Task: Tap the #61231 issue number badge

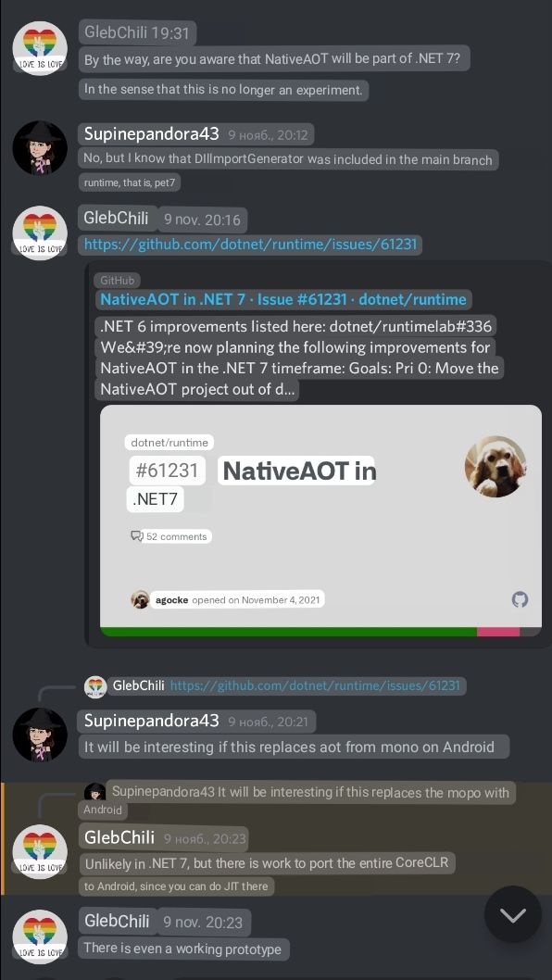Action: (x=167, y=470)
